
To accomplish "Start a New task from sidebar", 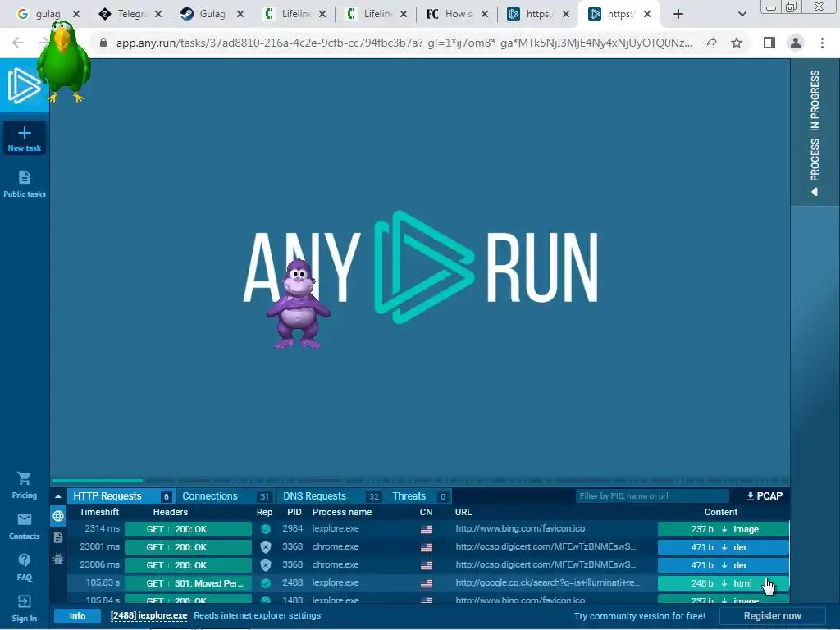I will pos(24,139).
